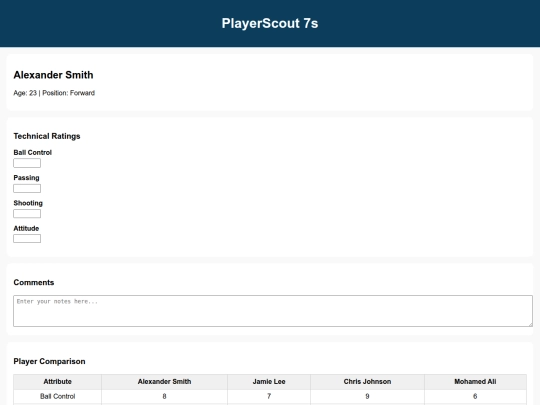
Task: Click the Alexander Smith column header
Action: tap(164, 382)
